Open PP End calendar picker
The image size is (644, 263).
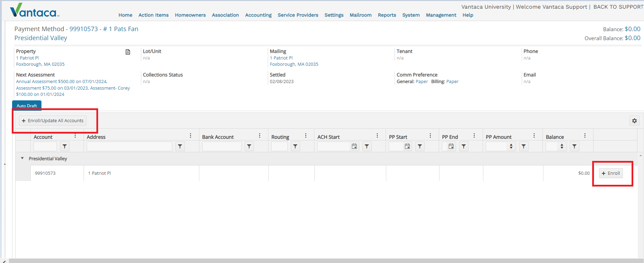(x=451, y=146)
